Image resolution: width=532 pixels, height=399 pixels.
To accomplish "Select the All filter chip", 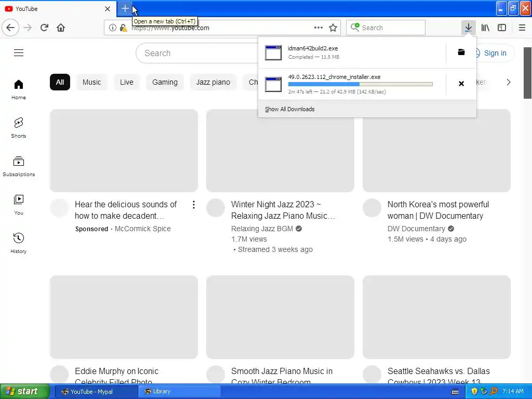I will [60, 82].
